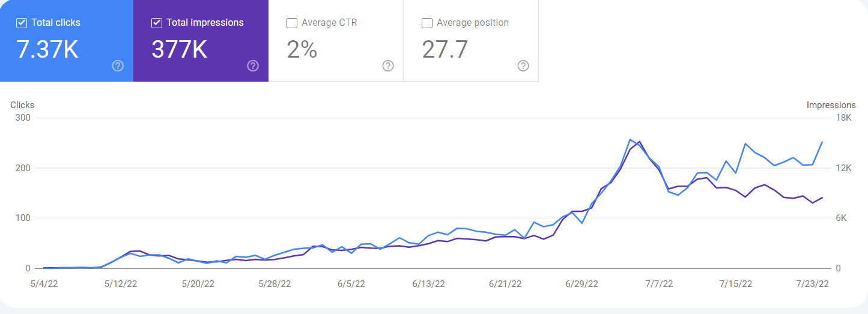Enable the Average position checkbox
Image resolution: width=868 pixels, height=314 pixels.
click(427, 23)
